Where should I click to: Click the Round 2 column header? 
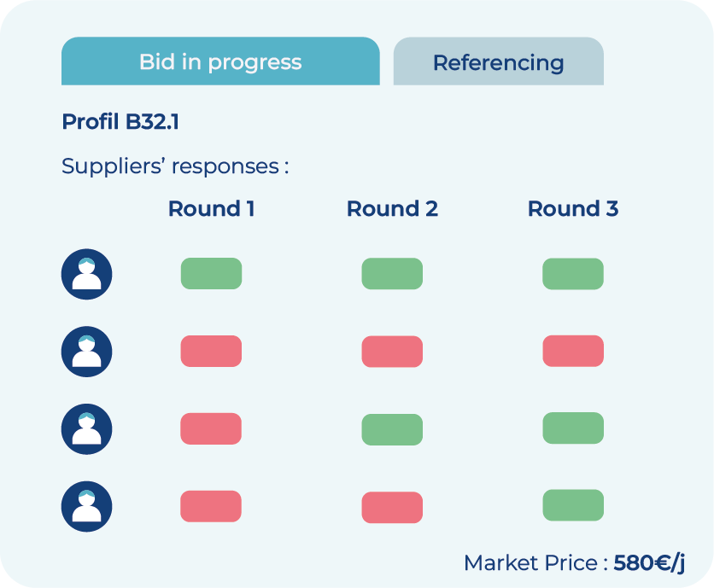click(x=392, y=209)
